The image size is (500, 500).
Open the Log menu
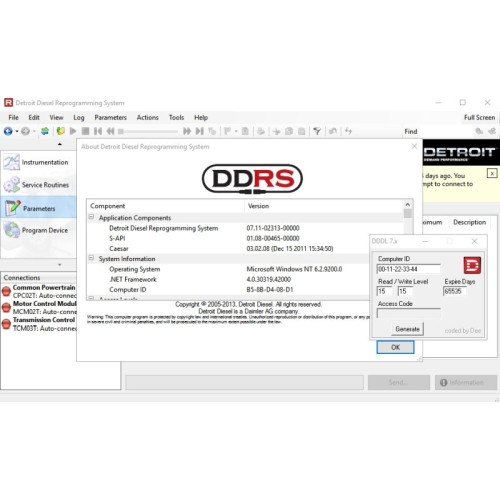[79, 117]
